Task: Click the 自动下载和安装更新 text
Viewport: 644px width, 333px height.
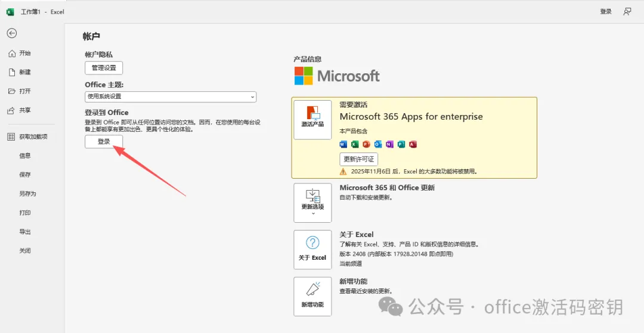Action: (366, 198)
